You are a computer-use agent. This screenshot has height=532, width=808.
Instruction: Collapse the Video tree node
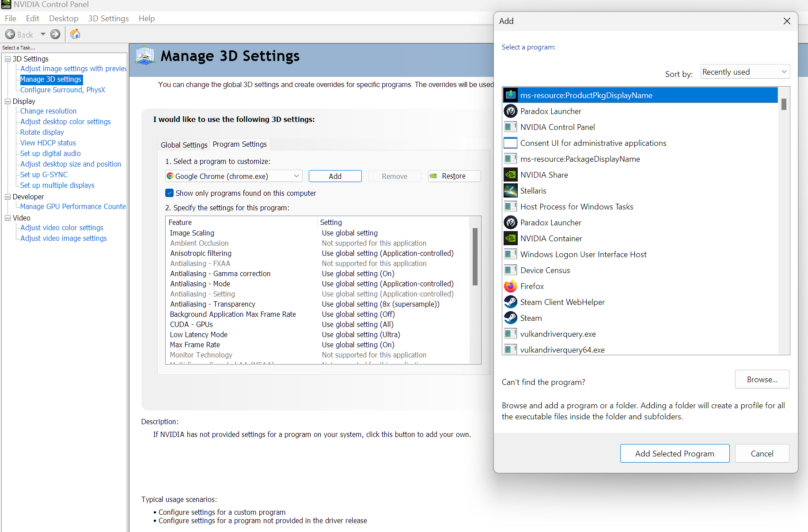8,218
